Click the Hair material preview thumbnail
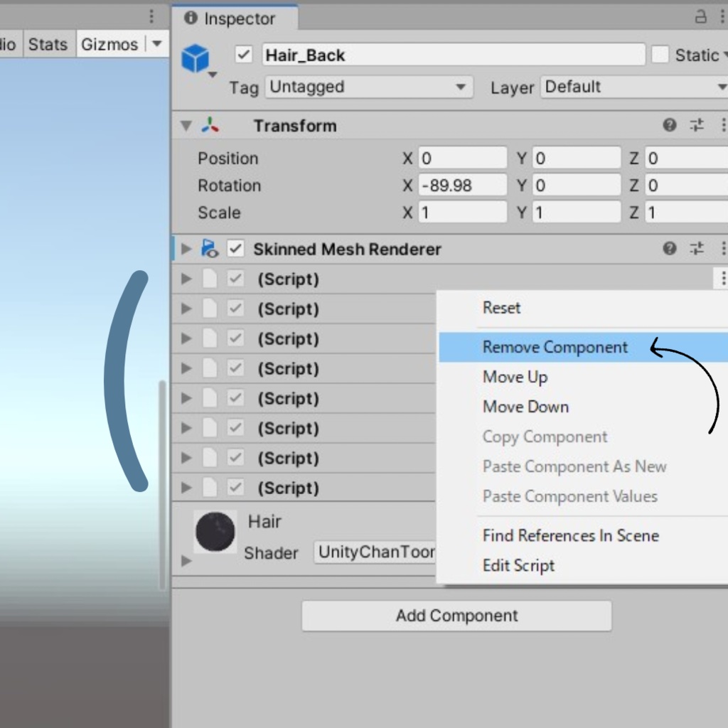728x728 pixels. pyautogui.click(x=215, y=532)
